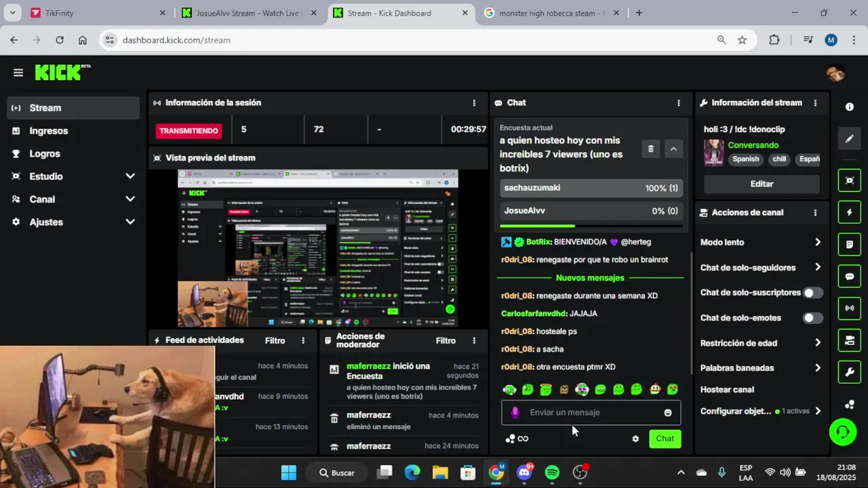Click the Enviar un mensaje input field

click(x=591, y=413)
